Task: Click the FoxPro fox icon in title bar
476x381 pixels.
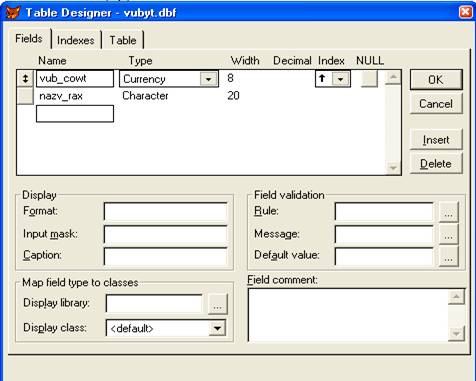Action: tap(13, 12)
